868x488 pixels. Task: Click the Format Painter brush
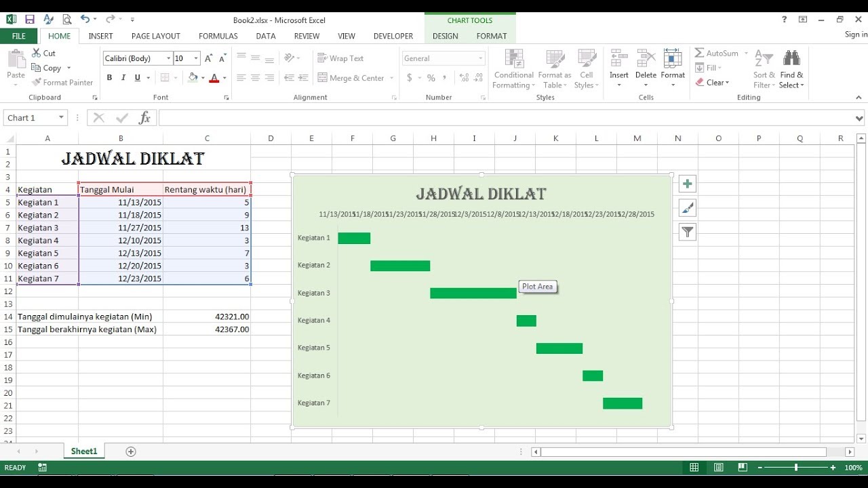click(x=37, y=82)
